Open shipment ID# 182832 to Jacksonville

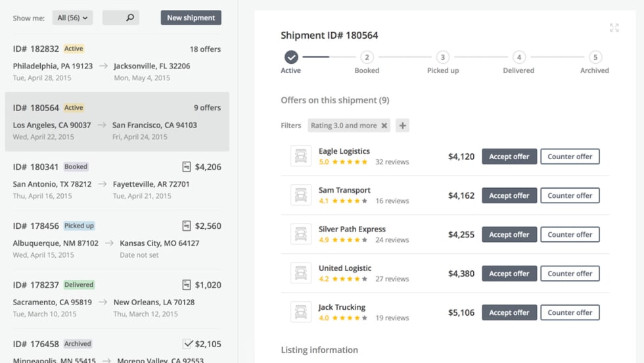point(117,62)
